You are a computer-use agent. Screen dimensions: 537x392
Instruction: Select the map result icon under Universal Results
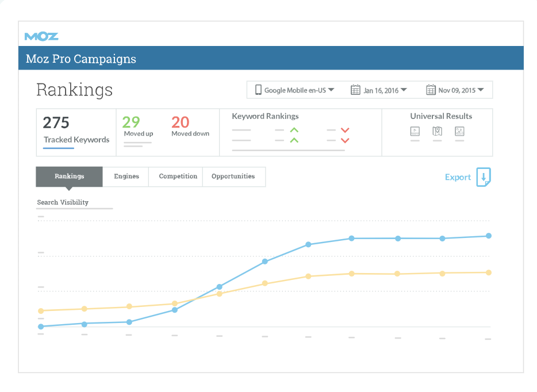point(438,131)
